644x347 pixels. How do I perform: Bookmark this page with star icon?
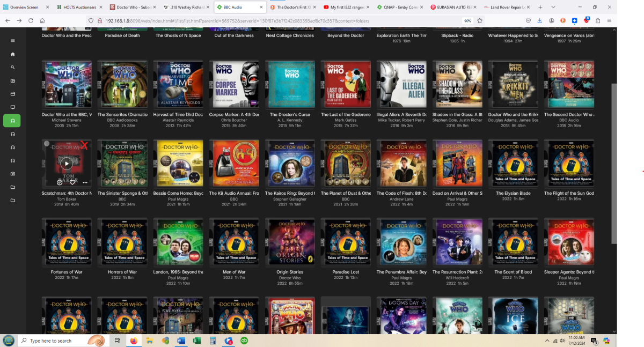pyautogui.click(x=480, y=20)
